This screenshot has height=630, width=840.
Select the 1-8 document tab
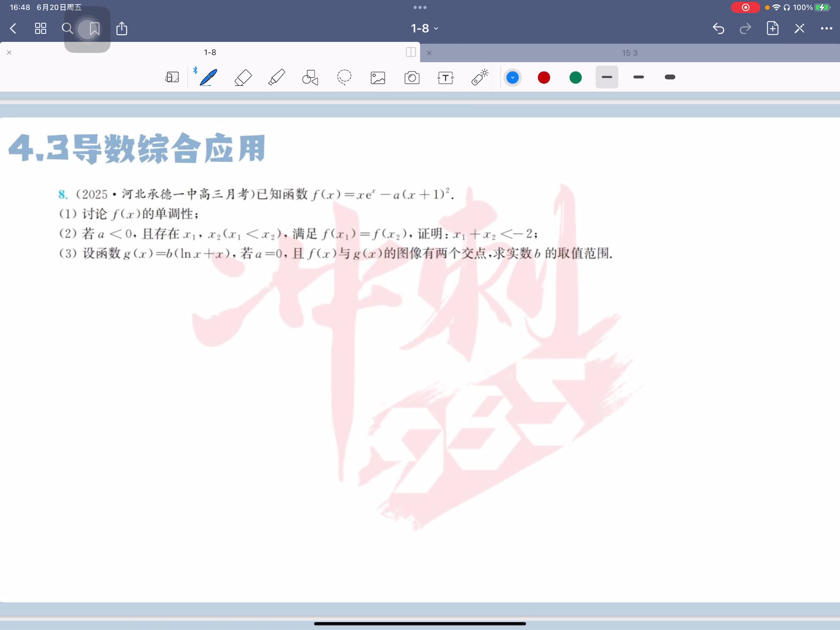click(210, 52)
